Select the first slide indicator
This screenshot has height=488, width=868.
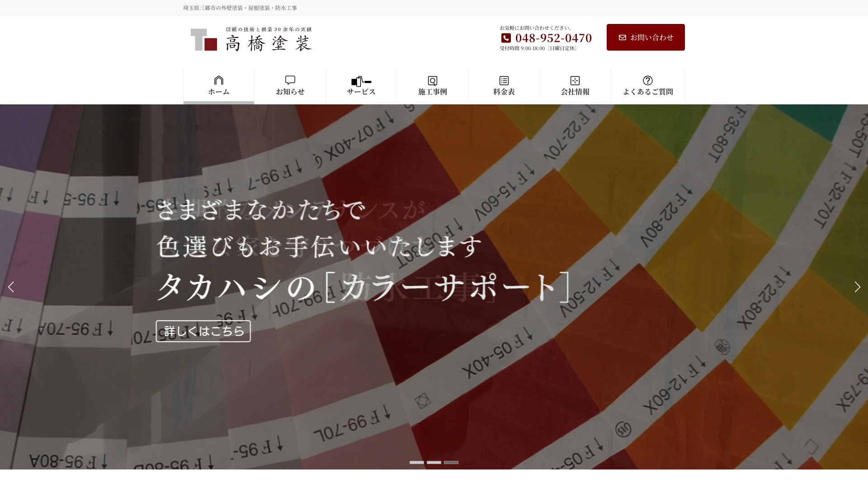point(417,462)
